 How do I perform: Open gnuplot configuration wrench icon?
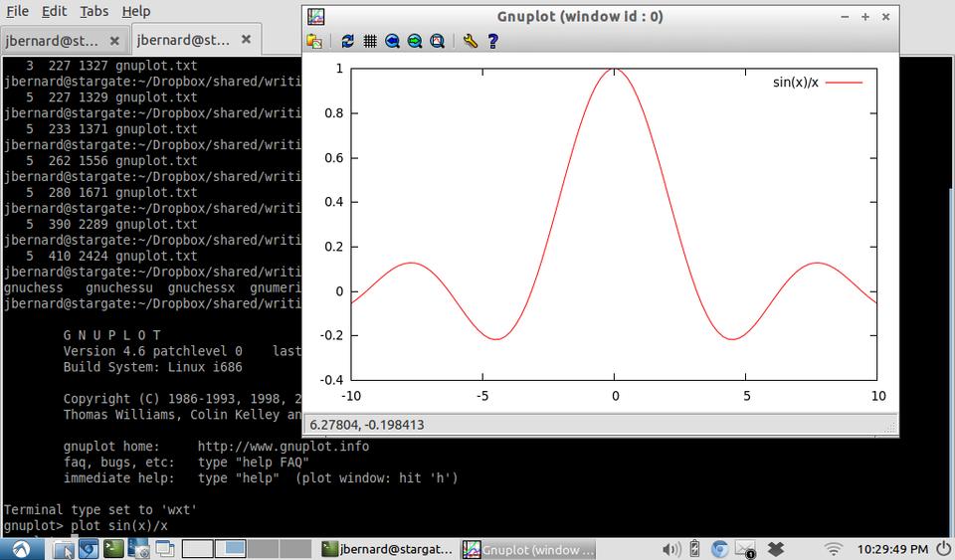click(x=471, y=41)
